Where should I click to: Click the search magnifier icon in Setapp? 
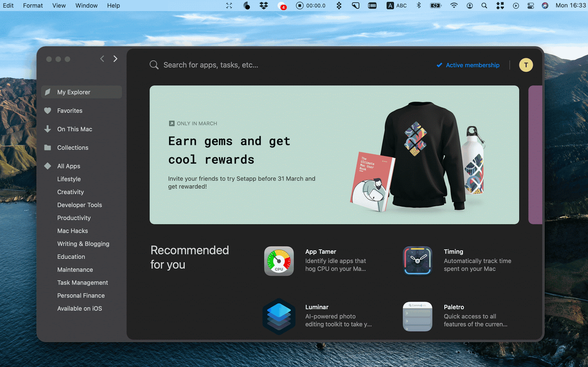tap(154, 65)
